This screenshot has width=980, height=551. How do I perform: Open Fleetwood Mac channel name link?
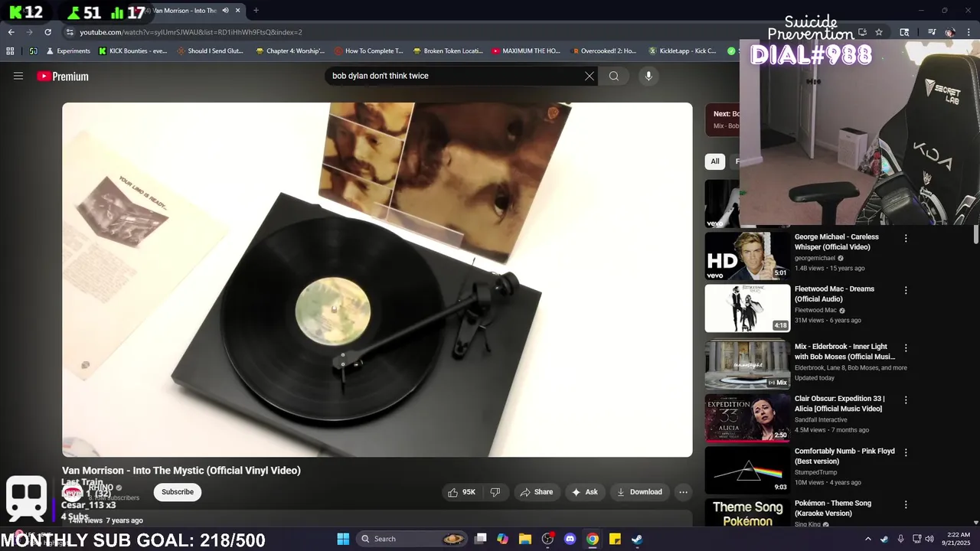[x=816, y=311]
